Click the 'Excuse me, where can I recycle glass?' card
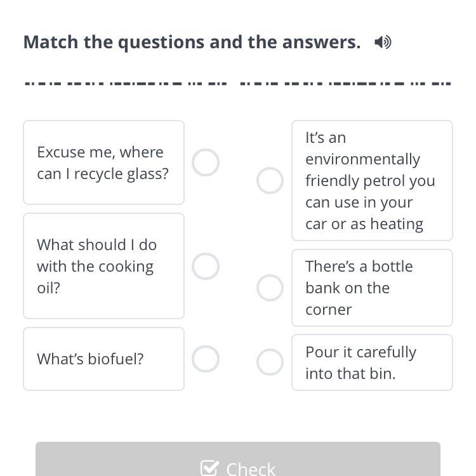 tap(103, 162)
